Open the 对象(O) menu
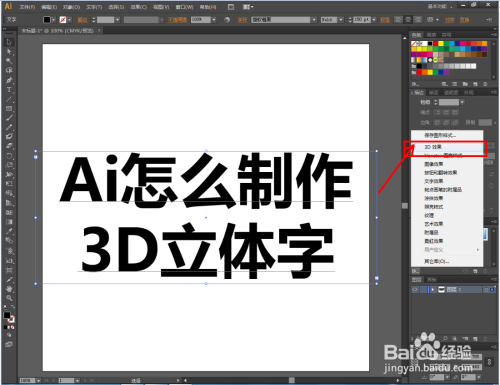Image resolution: width=500 pixels, height=385 pixels. [71, 7]
